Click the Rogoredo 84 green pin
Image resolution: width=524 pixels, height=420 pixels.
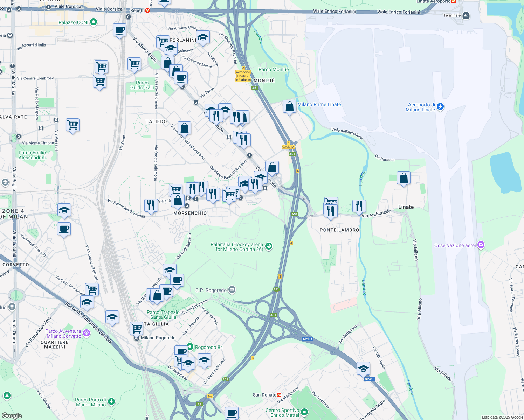point(190,347)
